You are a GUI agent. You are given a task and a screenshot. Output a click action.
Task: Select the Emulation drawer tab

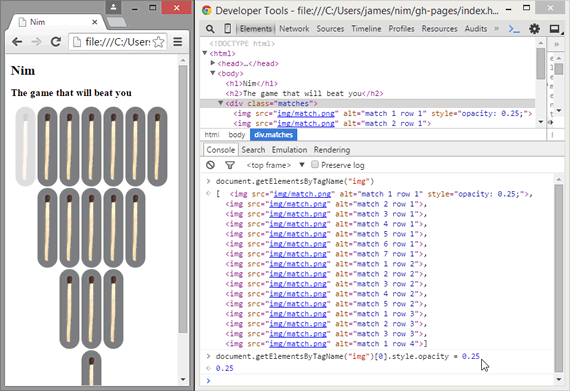[289, 150]
